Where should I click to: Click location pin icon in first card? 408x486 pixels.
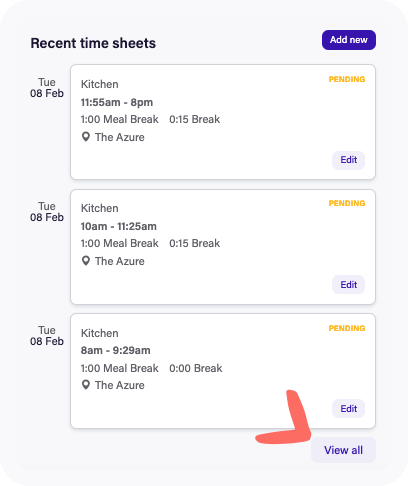pyautogui.click(x=86, y=137)
